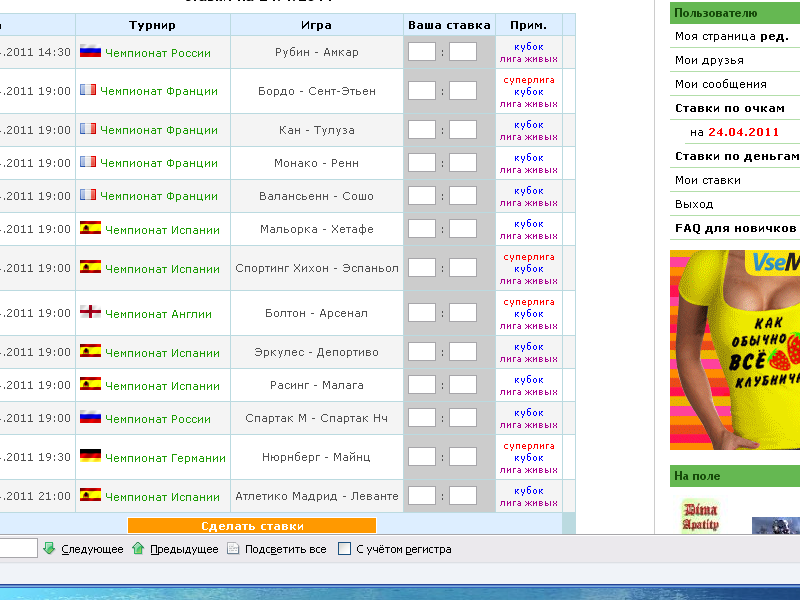Click home score field for Монако - Ренн
The image size is (800, 600).
pos(422,163)
